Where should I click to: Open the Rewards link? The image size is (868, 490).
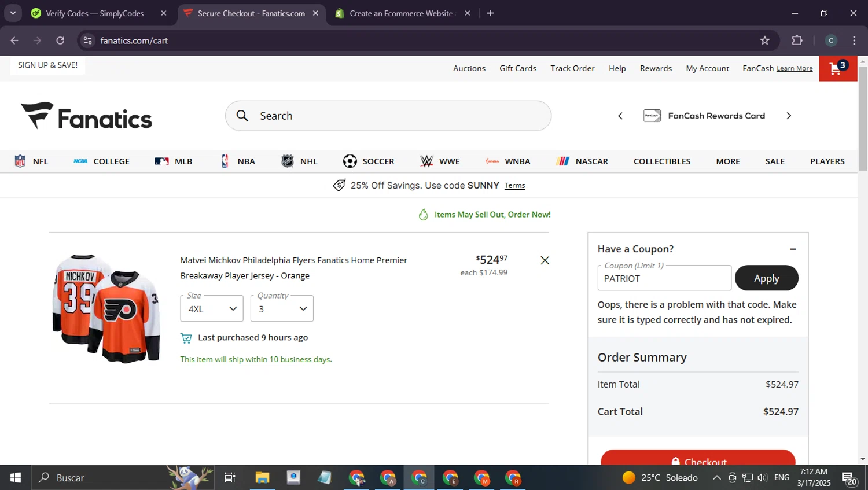(656, 68)
